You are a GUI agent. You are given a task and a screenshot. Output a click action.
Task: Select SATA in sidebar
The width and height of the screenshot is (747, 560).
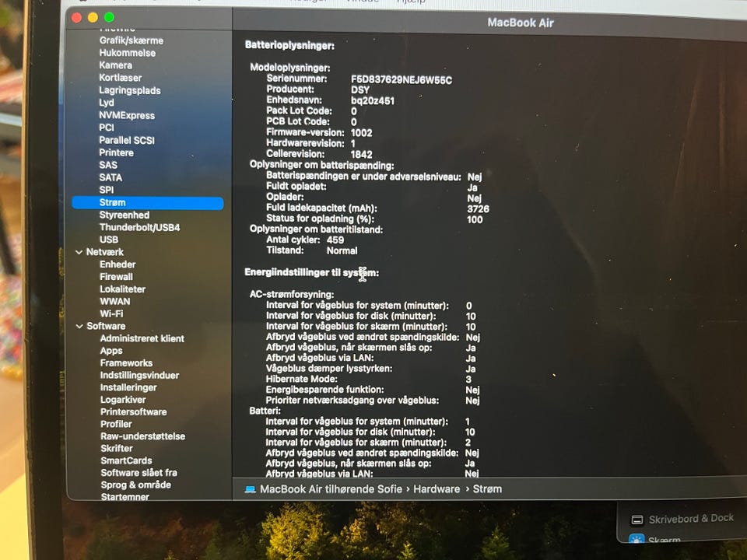click(x=110, y=177)
